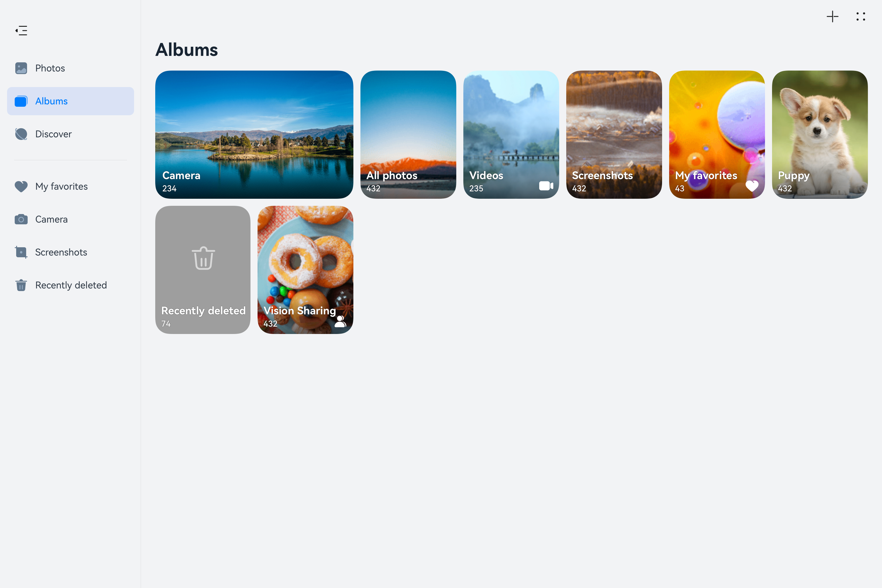The height and width of the screenshot is (588, 882).
Task: Open the Photos section icon
Action: (x=21, y=68)
